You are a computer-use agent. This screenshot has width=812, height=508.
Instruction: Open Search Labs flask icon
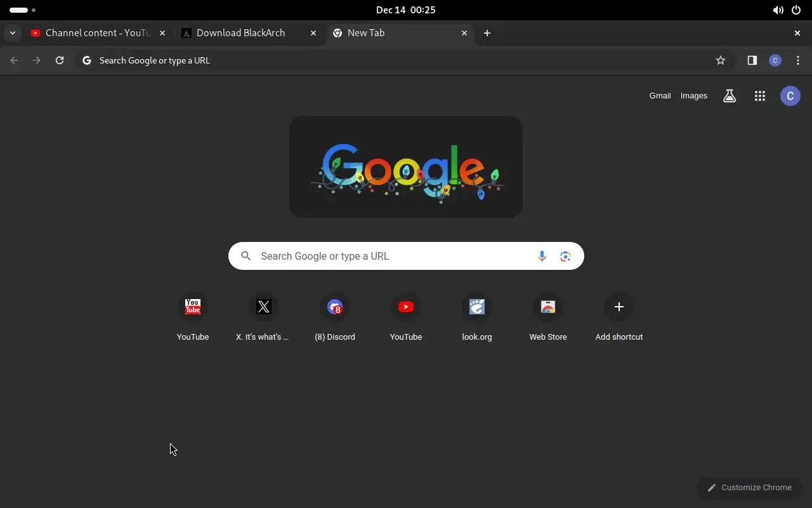730,96
